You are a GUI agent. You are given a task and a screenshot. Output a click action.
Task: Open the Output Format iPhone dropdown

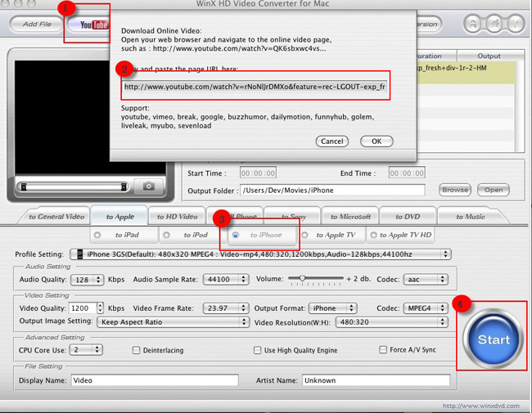point(332,308)
